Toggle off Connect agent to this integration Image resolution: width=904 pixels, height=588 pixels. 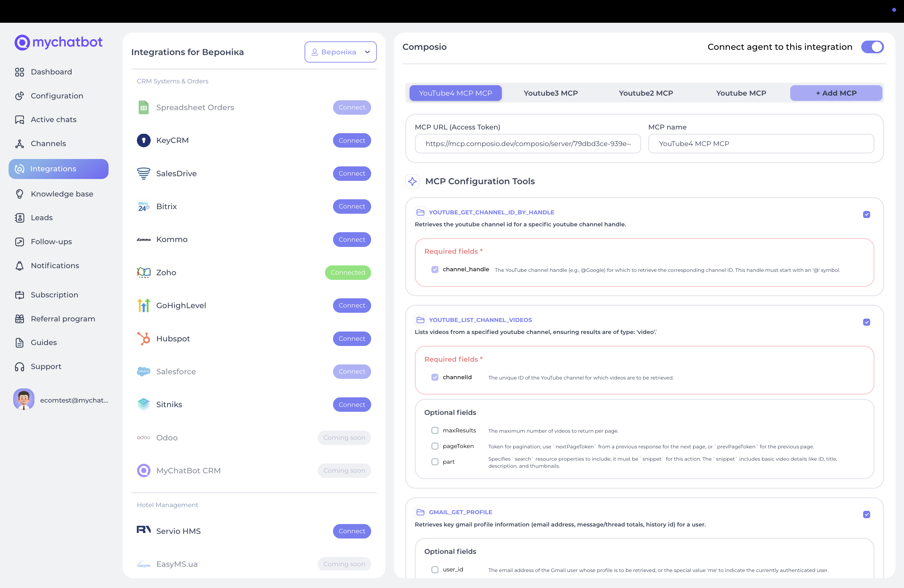[872, 47]
